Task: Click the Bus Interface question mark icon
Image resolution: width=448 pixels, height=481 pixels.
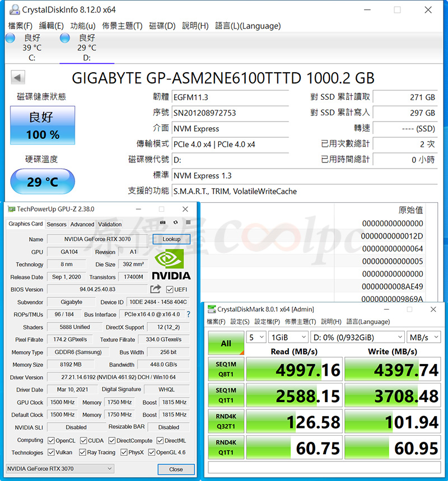Action: pyautogui.click(x=188, y=315)
